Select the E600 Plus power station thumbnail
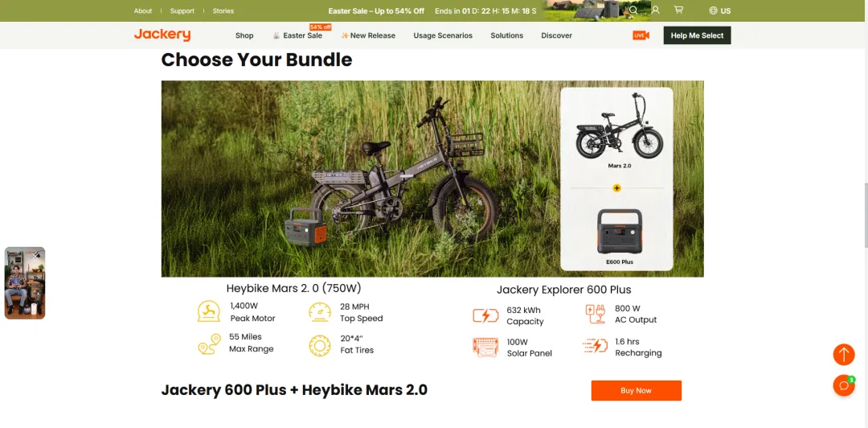 [x=619, y=237]
